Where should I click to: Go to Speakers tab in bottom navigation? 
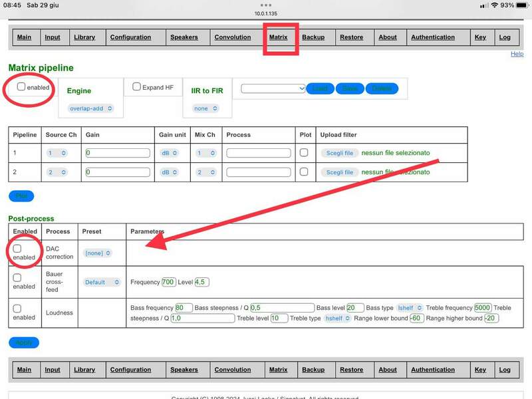pyautogui.click(x=184, y=370)
